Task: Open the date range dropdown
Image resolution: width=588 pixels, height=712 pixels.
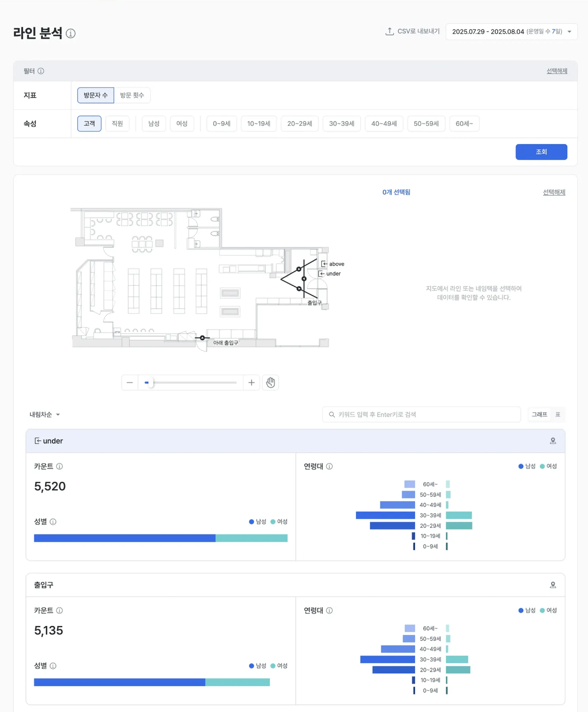Action: tap(512, 32)
